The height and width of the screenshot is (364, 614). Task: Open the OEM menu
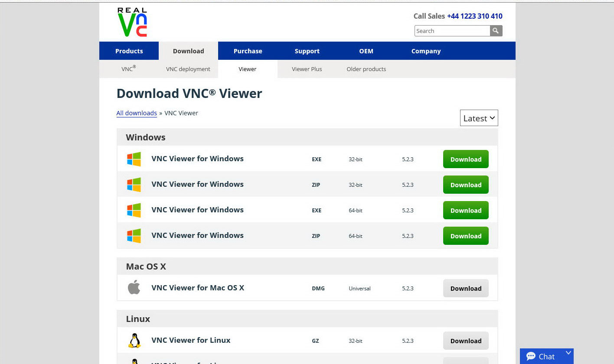(x=366, y=51)
